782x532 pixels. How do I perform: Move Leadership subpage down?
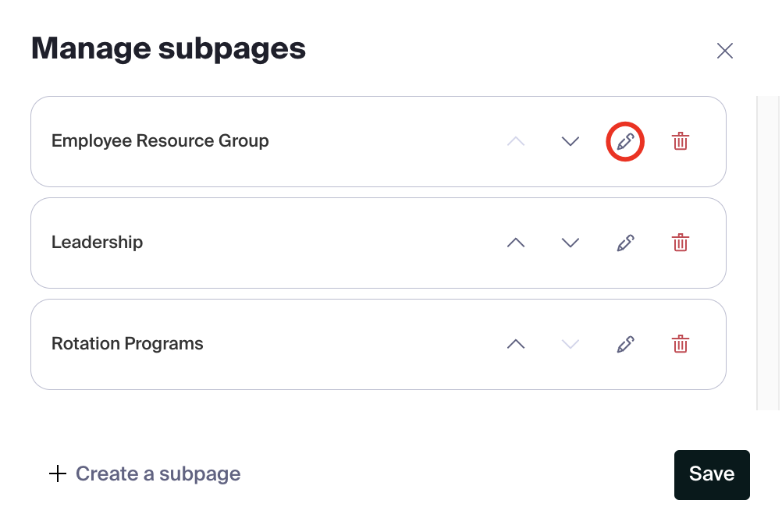[x=571, y=243]
